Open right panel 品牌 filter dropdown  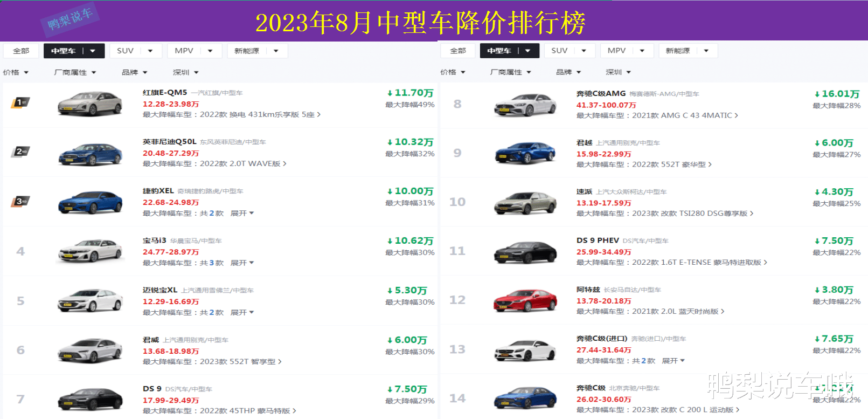coord(568,72)
